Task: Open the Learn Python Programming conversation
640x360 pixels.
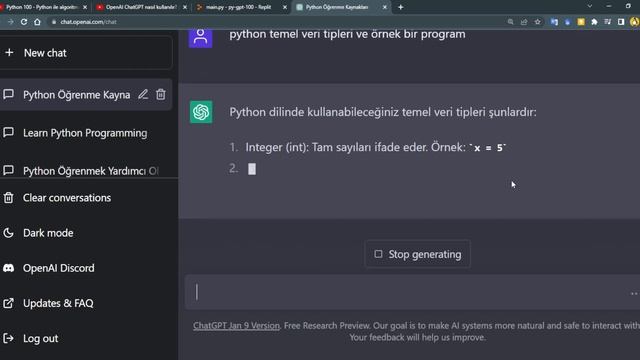Action: point(85,133)
